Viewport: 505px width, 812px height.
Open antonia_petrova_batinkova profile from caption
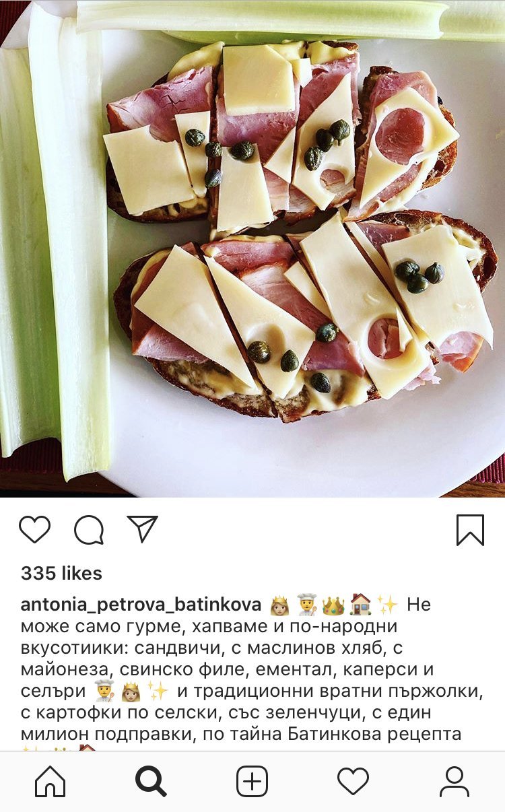(x=141, y=605)
